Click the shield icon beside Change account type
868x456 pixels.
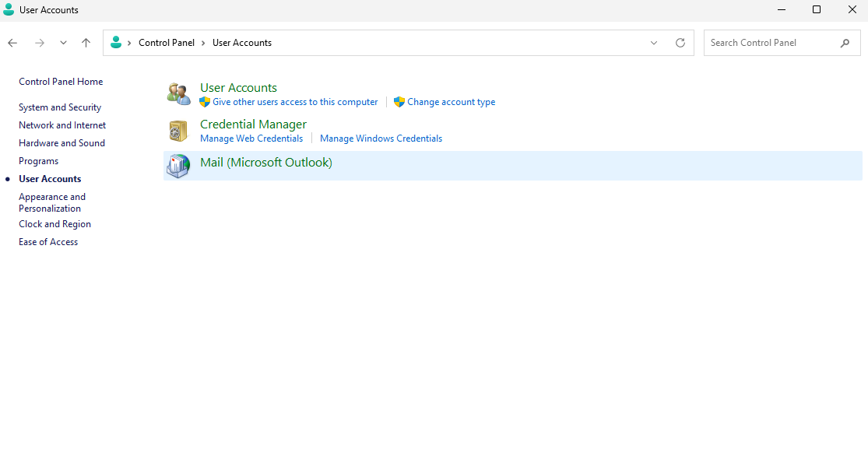click(x=399, y=102)
